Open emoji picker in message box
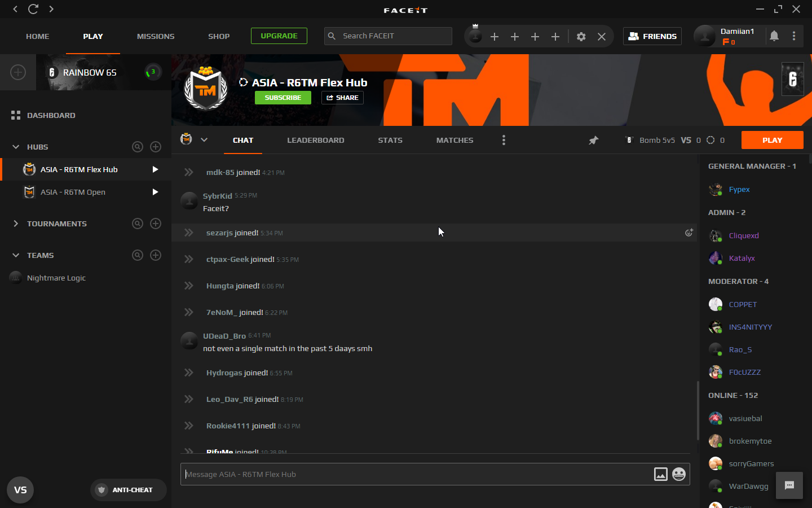The image size is (812, 508). pyautogui.click(x=679, y=474)
